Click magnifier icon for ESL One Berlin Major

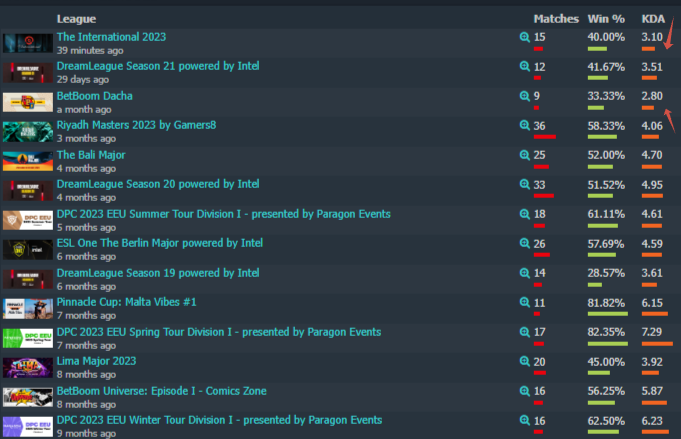pos(525,243)
